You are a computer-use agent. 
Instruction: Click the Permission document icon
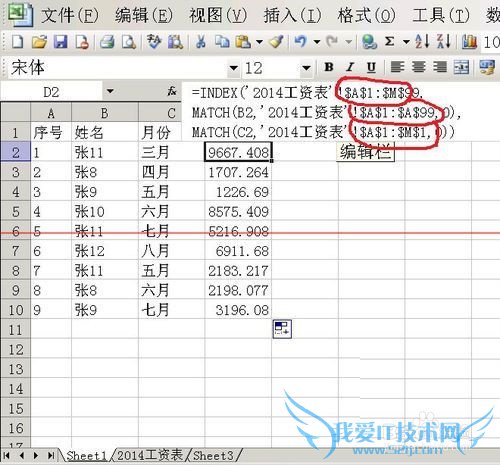tap(82, 42)
